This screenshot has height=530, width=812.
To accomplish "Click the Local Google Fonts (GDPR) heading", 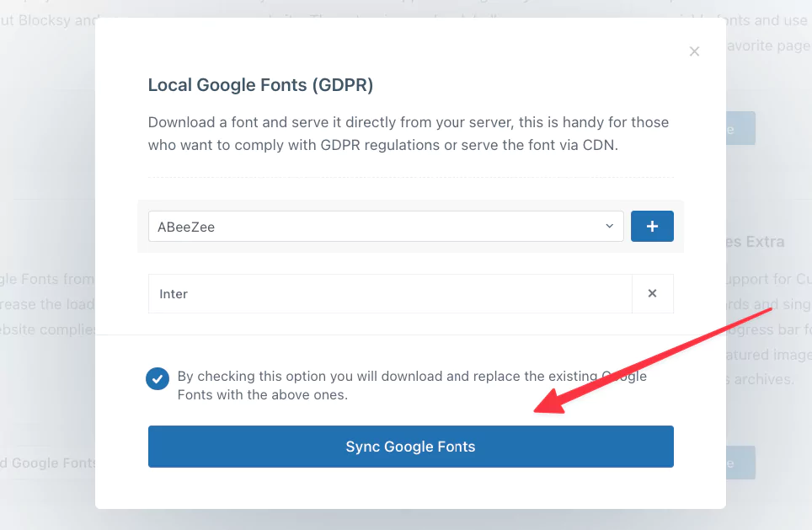I will tap(260, 85).
